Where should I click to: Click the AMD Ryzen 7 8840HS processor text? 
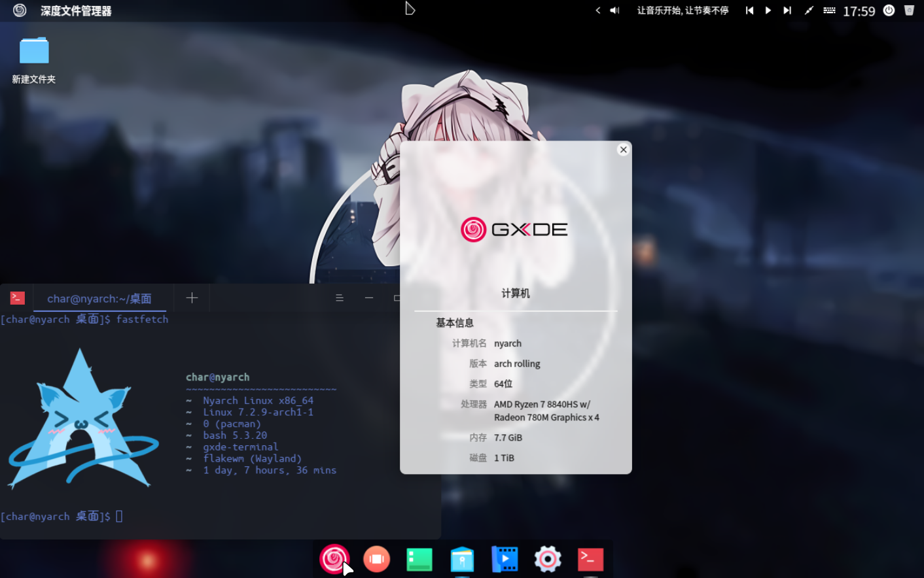coord(546,411)
